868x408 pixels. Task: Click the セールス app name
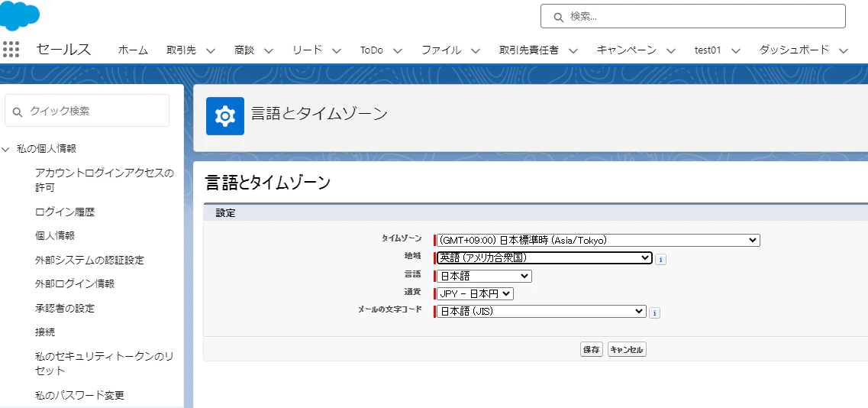pos(63,50)
